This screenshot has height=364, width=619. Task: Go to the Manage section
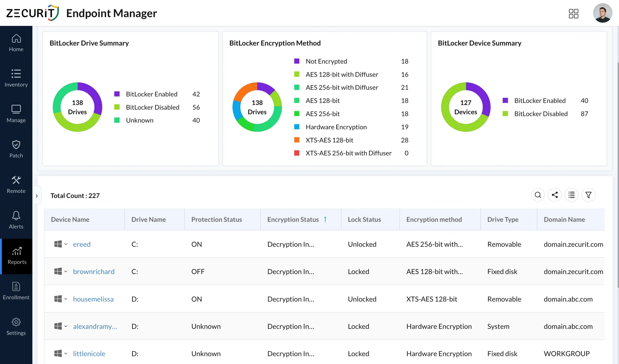(x=16, y=114)
